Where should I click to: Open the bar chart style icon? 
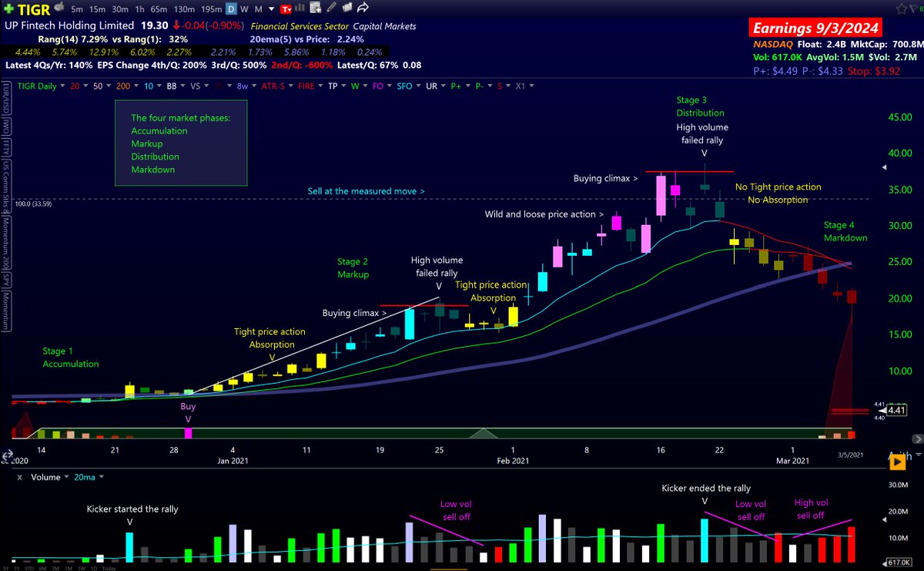(x=300, y=8)
